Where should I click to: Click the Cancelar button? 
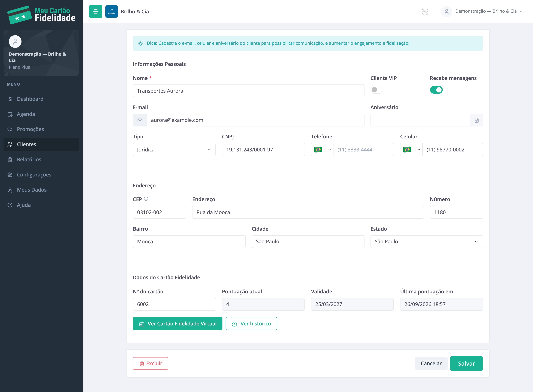(431, 363)
